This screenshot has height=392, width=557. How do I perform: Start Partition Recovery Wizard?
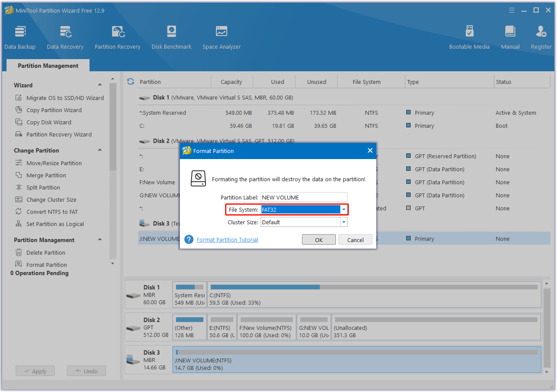53,134
